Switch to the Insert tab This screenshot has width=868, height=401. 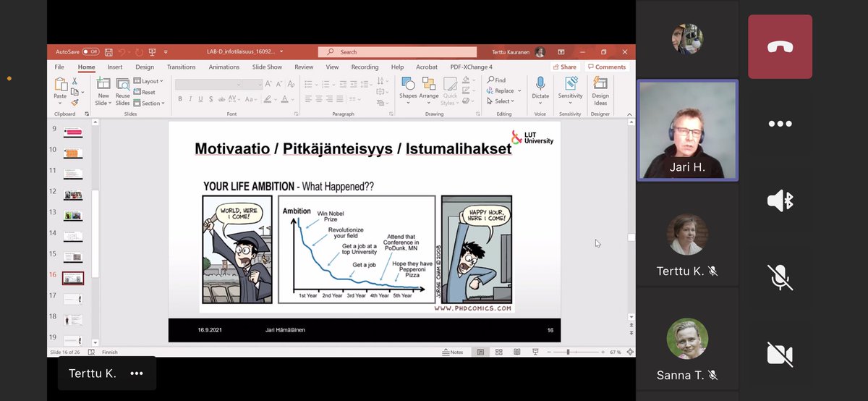point(115,67)
